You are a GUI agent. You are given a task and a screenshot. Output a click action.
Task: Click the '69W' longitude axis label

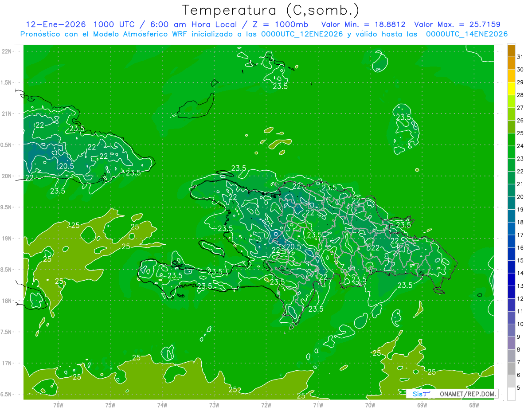[422, 405]
